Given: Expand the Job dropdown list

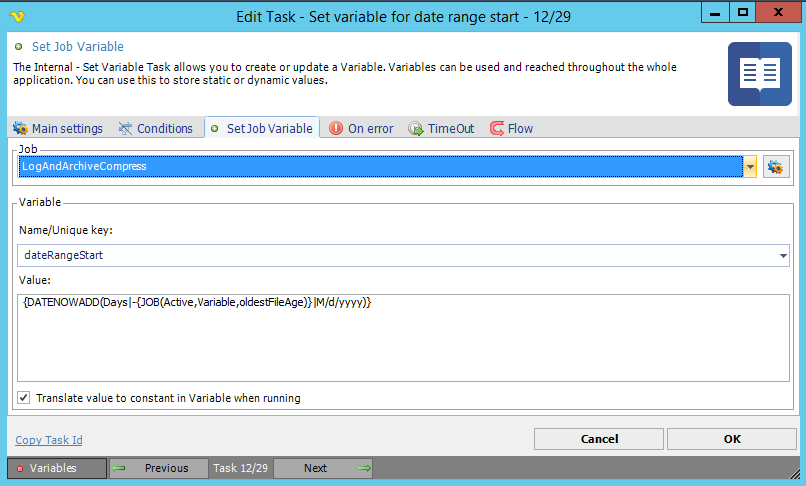Looking at the screenshot, I should pyautogui.click(x=750, y=167).
